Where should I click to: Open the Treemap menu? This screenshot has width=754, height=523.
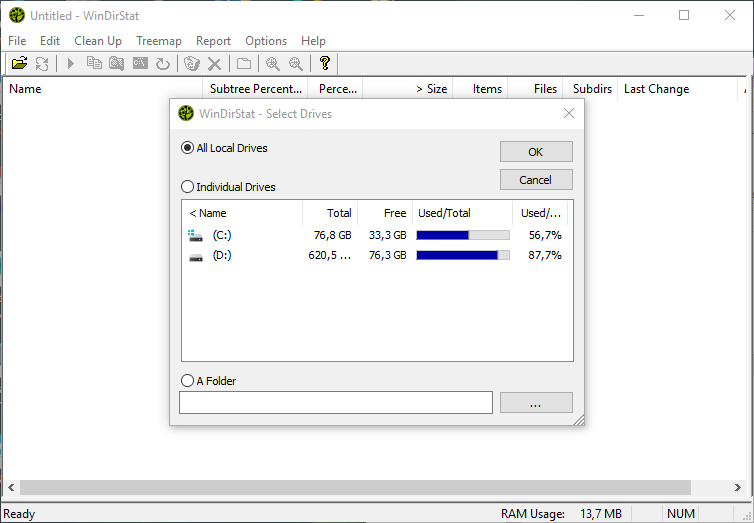159,41
